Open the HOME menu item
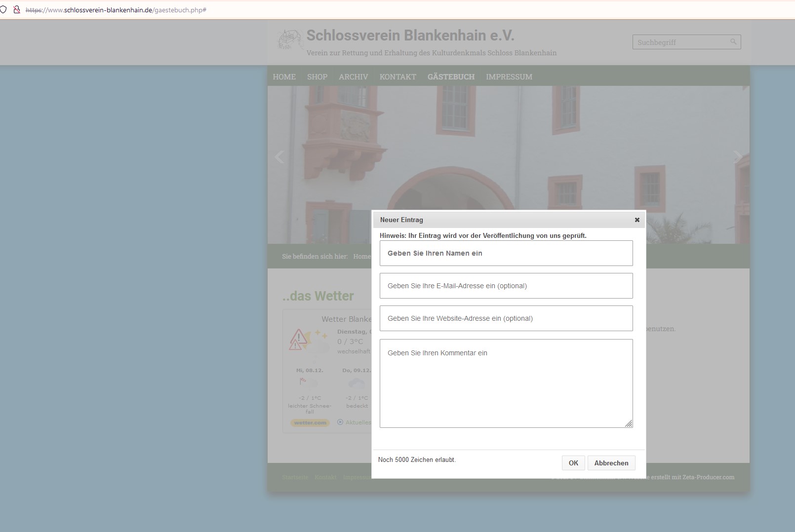The width and height of the screenshot is (795, 532). pyautogui.click(x=284, y=76)
